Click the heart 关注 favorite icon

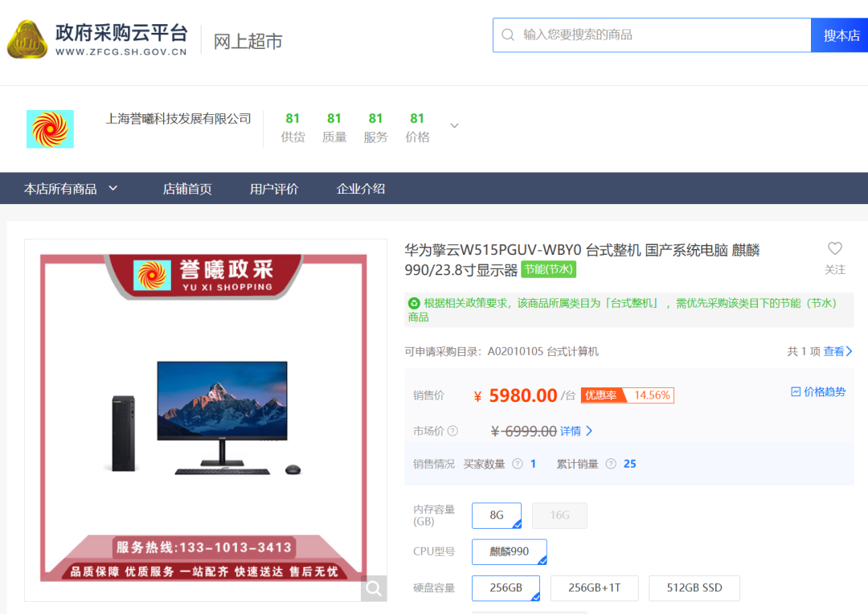click(x=835, y=248)
